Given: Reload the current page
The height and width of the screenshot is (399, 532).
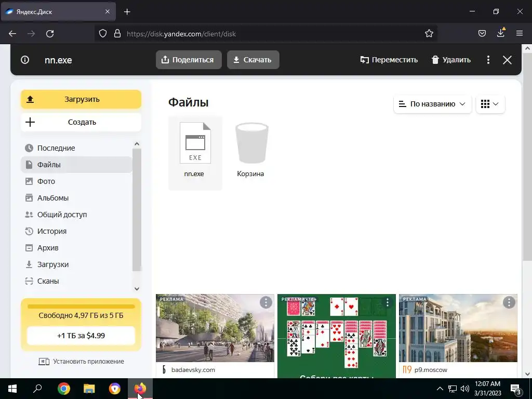Looking at the screenshot, I should coord(50,34).
